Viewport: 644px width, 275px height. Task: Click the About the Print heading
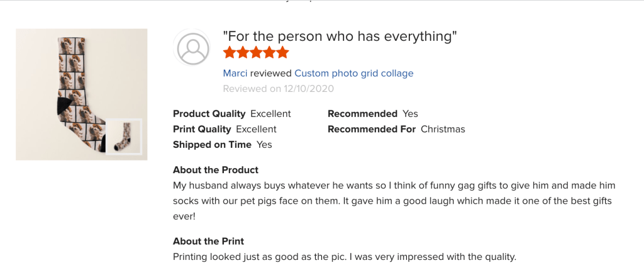tap(208, 241)
